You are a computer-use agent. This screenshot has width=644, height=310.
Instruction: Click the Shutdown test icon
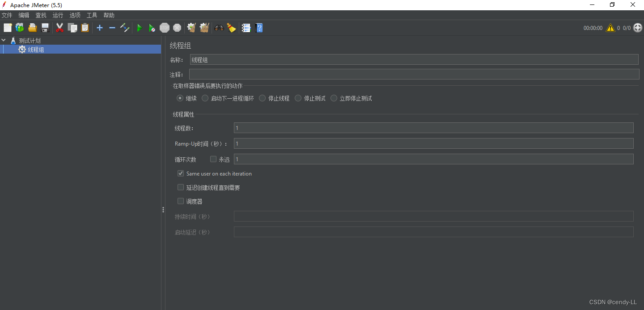pos(177,28)
